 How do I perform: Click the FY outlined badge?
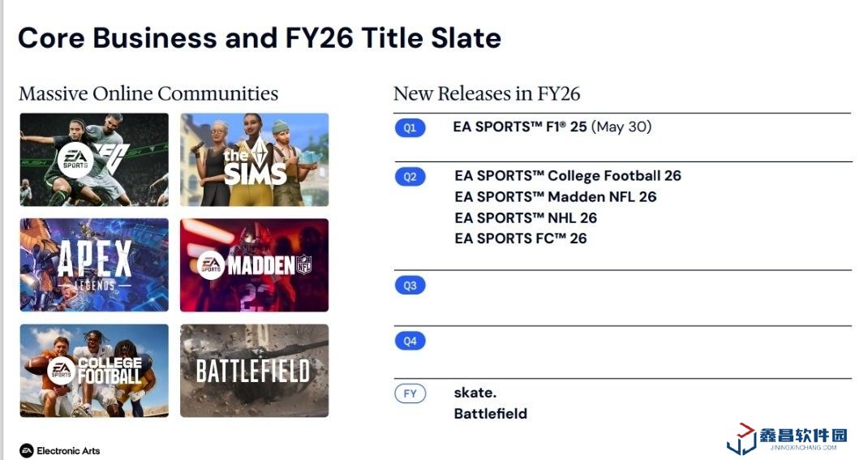(410, 394)
